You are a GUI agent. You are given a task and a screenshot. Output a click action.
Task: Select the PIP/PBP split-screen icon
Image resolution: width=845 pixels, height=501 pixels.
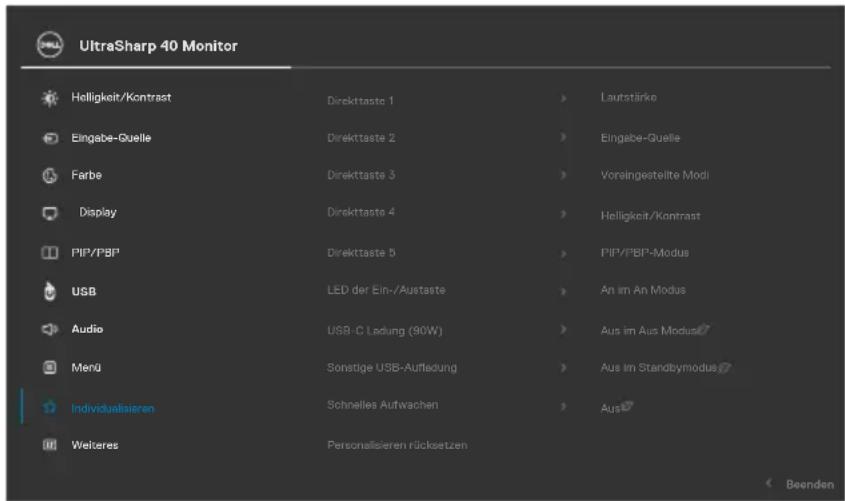tap(50, 253)
